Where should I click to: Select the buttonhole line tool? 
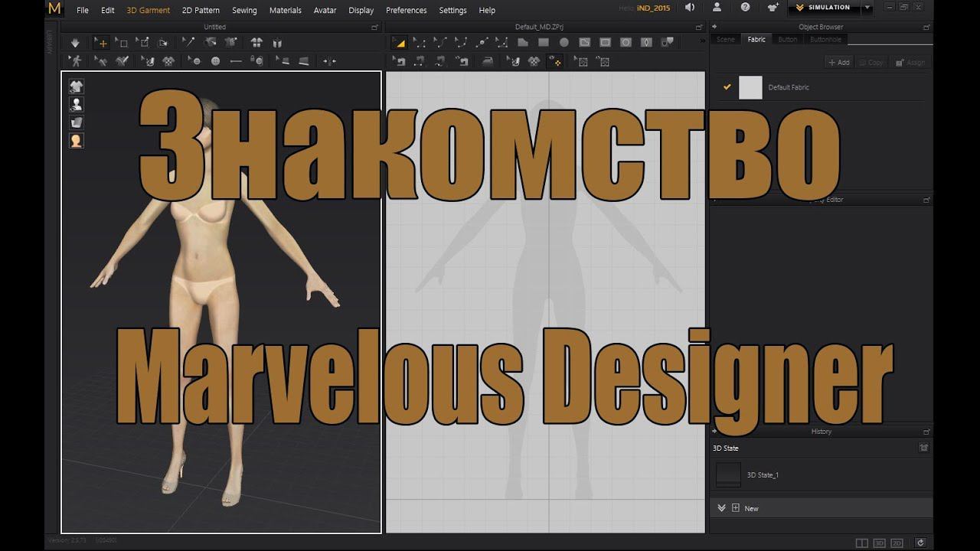[x=237, y=61]
